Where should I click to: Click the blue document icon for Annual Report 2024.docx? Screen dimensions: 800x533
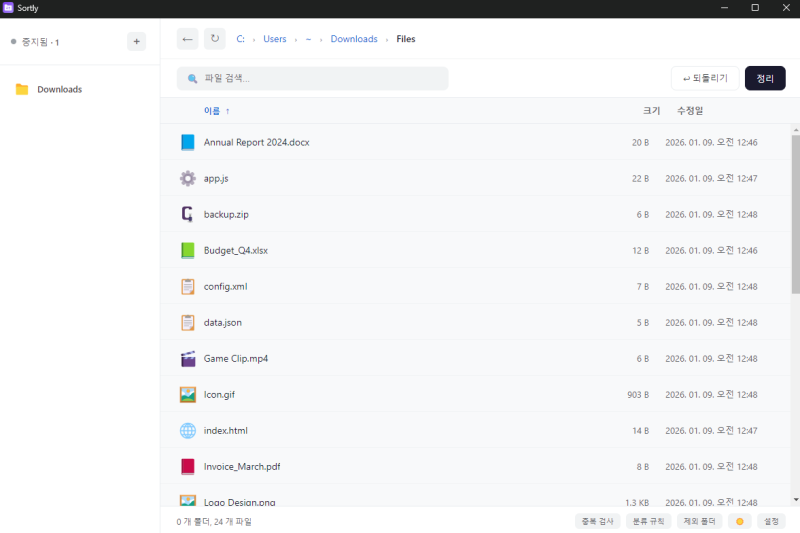(x=188, y=142)
